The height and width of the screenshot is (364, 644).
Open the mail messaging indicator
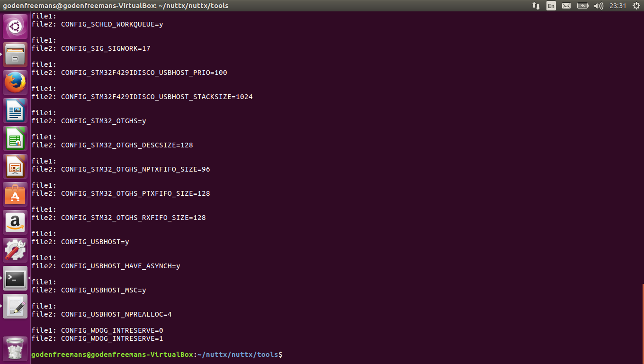coord(566,6)
